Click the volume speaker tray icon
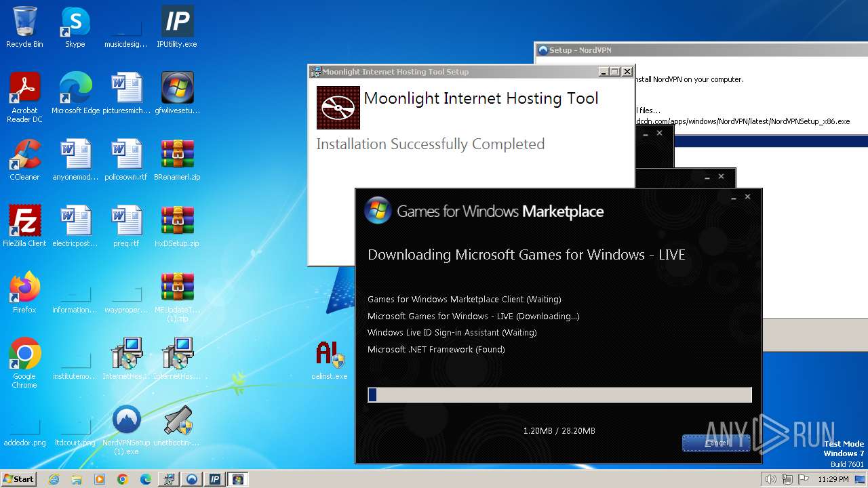The image size is (868, 488). [771, 479]
